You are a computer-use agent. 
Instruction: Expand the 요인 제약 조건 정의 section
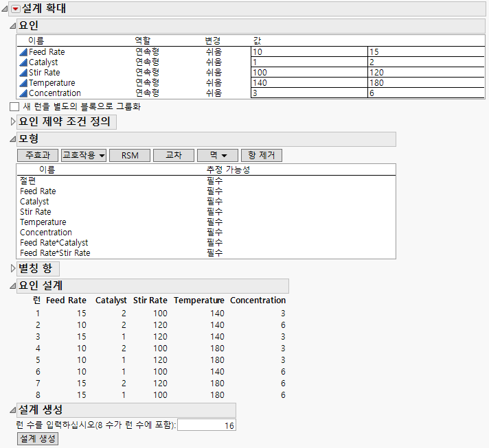[x=12, y=121]
